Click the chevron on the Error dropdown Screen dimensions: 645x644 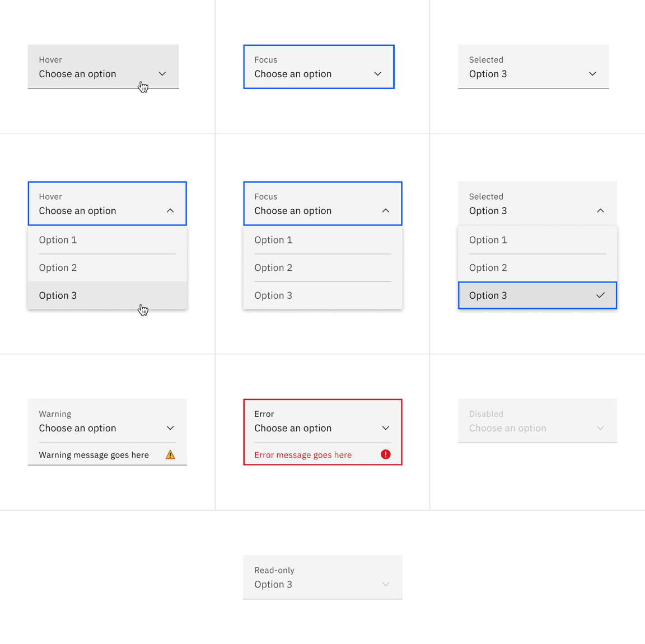pos(385,427)
